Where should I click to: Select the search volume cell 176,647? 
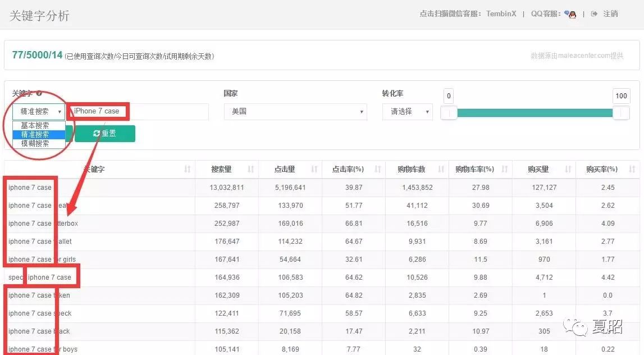point(227,242)
